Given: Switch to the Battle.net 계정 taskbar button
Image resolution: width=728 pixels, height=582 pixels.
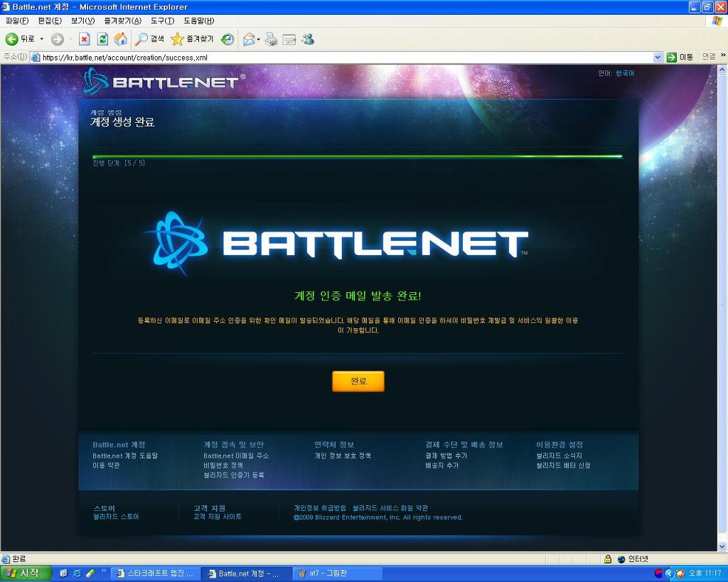Looking at the screenshot, I should pos(245,573).
